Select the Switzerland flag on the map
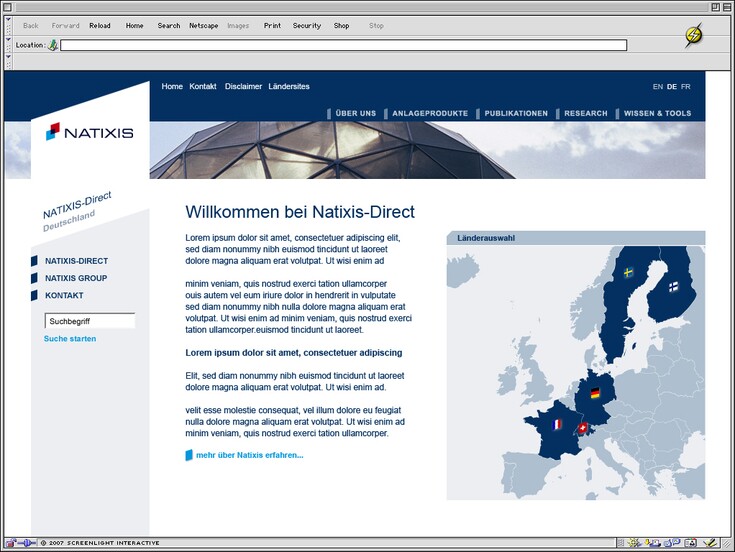This screenshot has width=735, height=552. click(x=582, y=427)
